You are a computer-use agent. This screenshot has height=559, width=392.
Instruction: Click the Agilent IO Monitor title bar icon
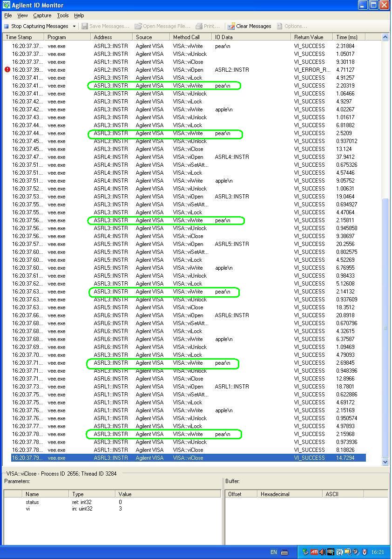coord(6,5)
